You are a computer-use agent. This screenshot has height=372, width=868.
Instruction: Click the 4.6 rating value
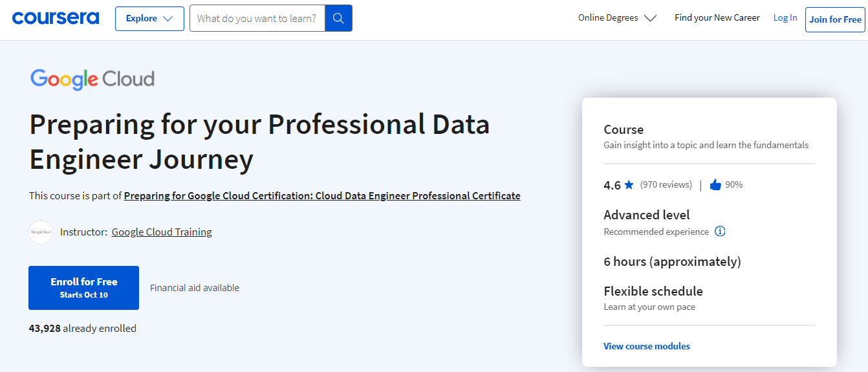(x=612, y=185)
